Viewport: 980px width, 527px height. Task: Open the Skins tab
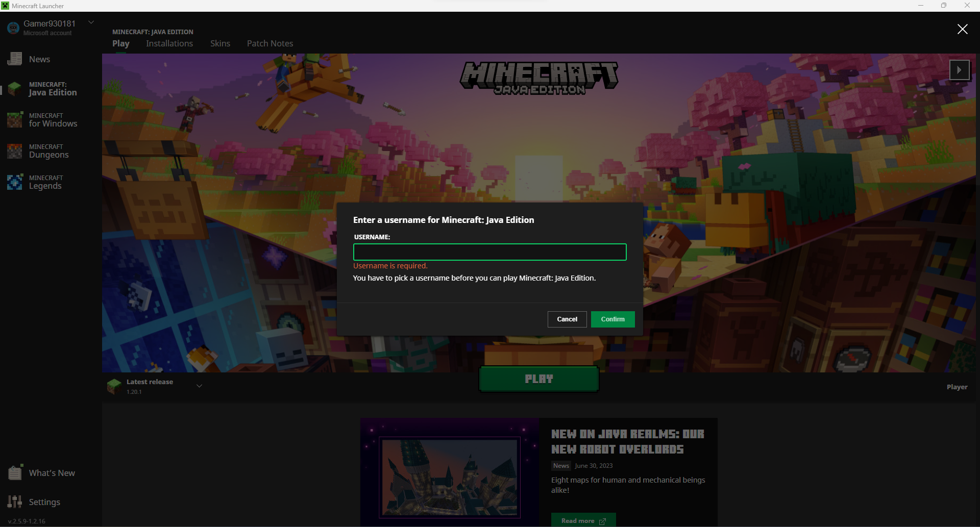click(220, 44)
